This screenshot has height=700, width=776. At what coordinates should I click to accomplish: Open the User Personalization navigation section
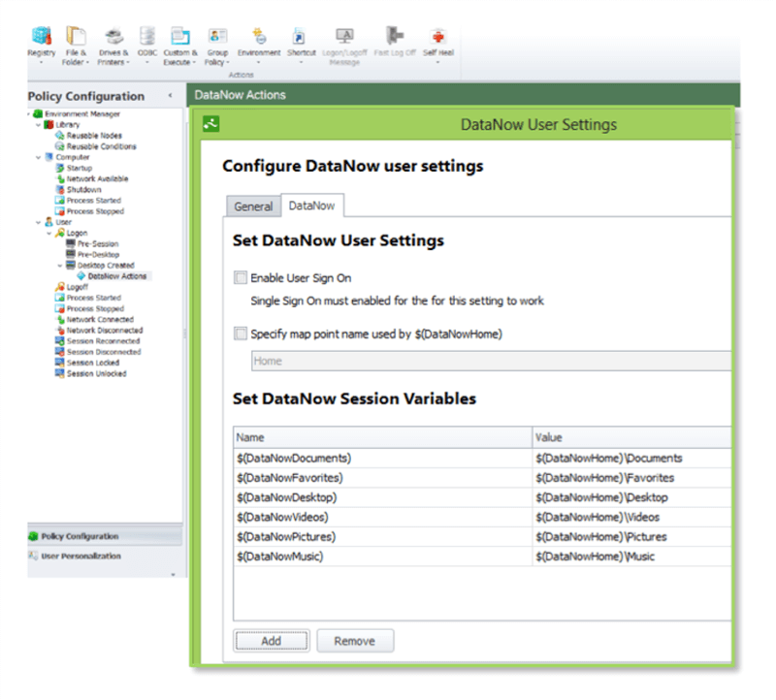[105, 557]
